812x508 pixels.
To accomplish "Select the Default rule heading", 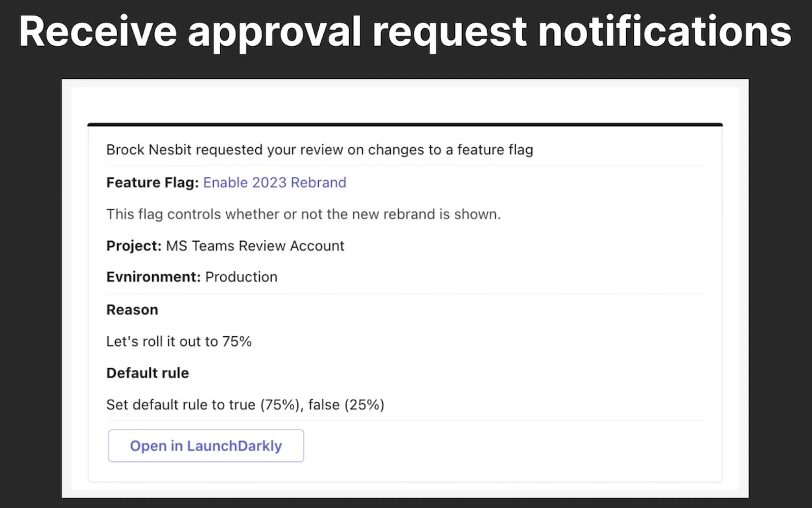I will pos(148,373).
